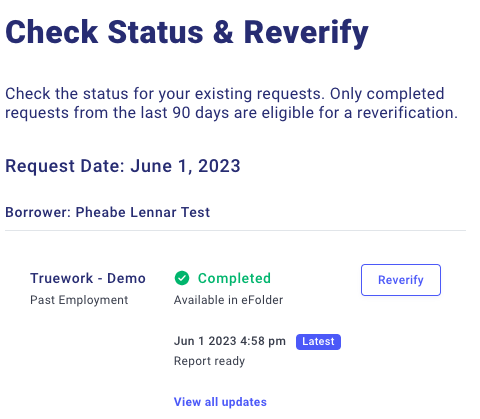
Task: Click the June 1, 2023 date text
Action: [x=185, y=166]
